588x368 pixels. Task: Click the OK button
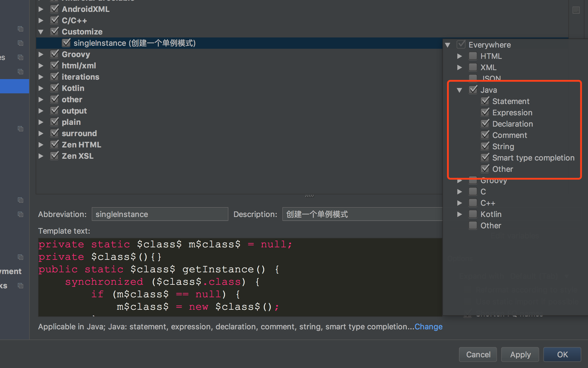[x=562, y=354]
